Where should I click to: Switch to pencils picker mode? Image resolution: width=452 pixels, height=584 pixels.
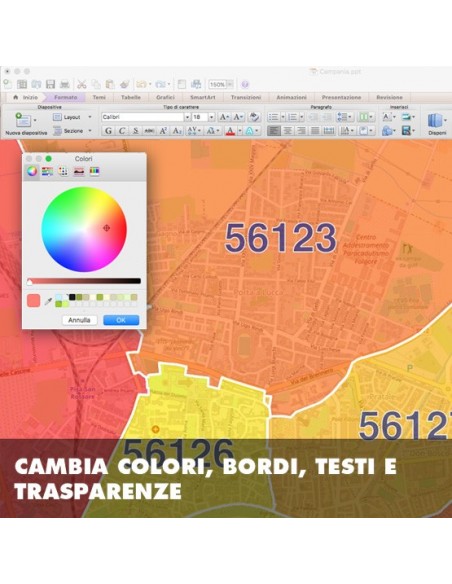tap(95, 171)
